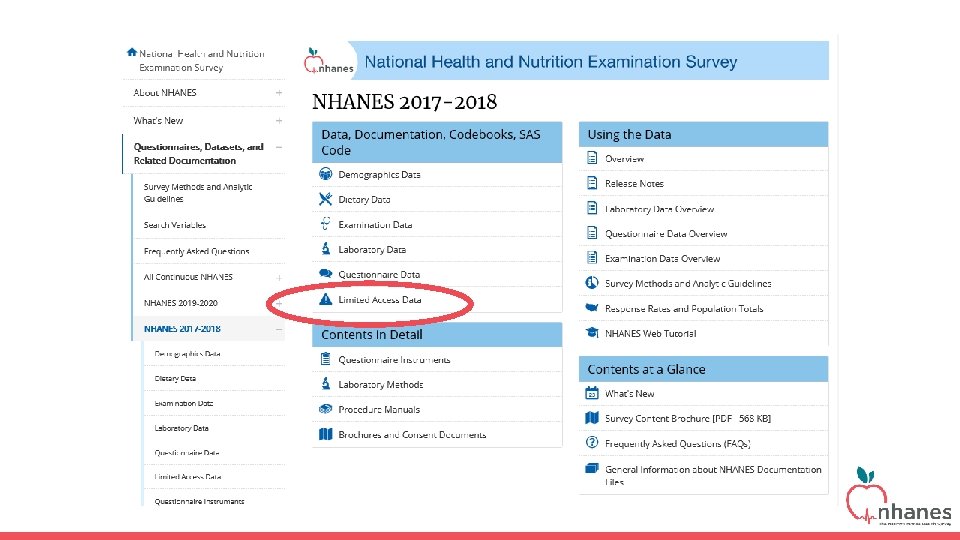Viewport: 960px width, 540px height.
Task: Open Frequently Asked Questions in the sidebar
Action: click(x=197, y=251)
